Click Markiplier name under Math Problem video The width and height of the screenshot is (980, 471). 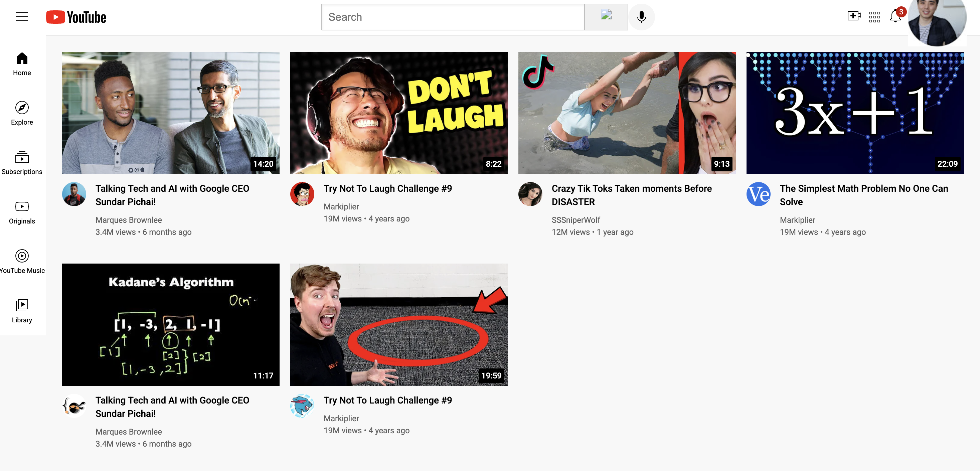pos(797,220)
